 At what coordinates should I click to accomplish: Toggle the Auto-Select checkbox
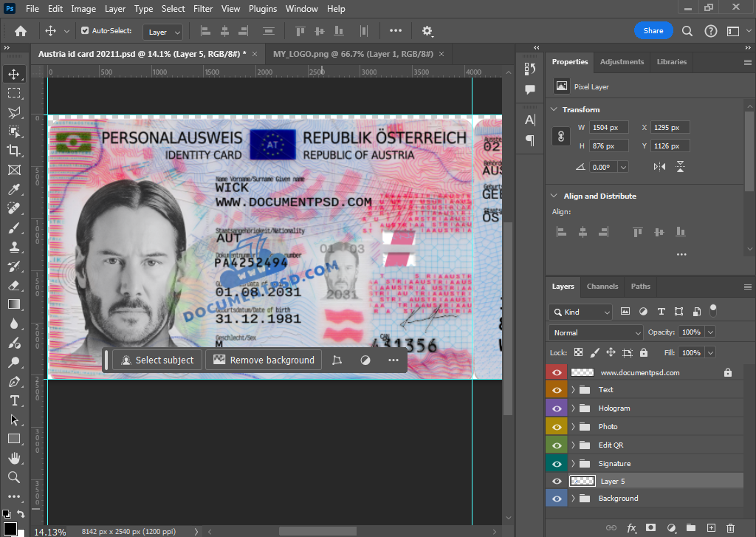[85, 31]
